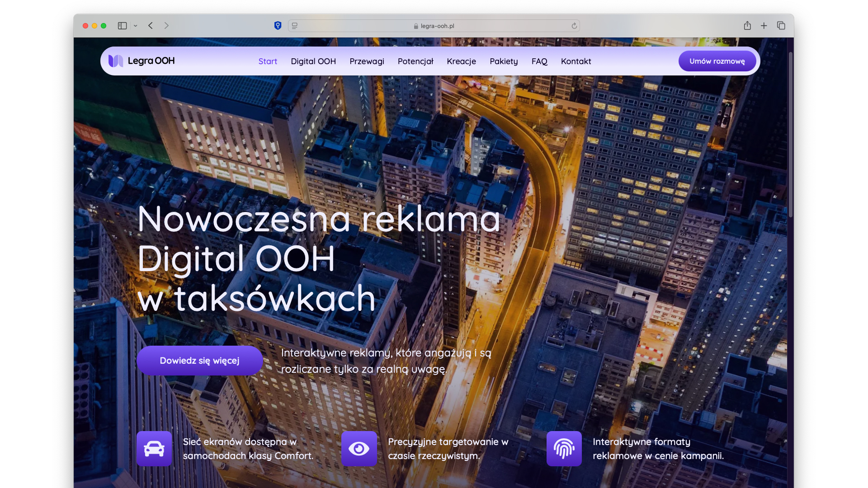The width and height of the screenshot is (868, 488).
Task: Toggle the Safari sidebar icon
Action: point(122,26)
